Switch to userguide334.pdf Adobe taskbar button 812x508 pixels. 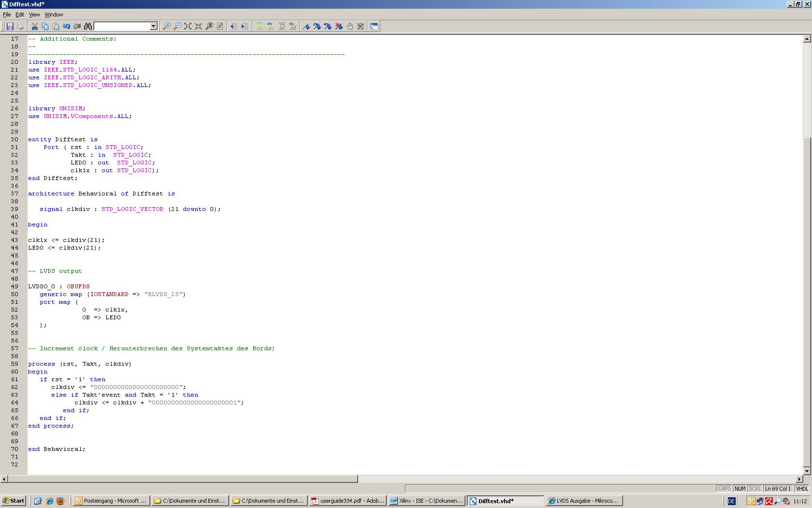click(x=348, y=501)
